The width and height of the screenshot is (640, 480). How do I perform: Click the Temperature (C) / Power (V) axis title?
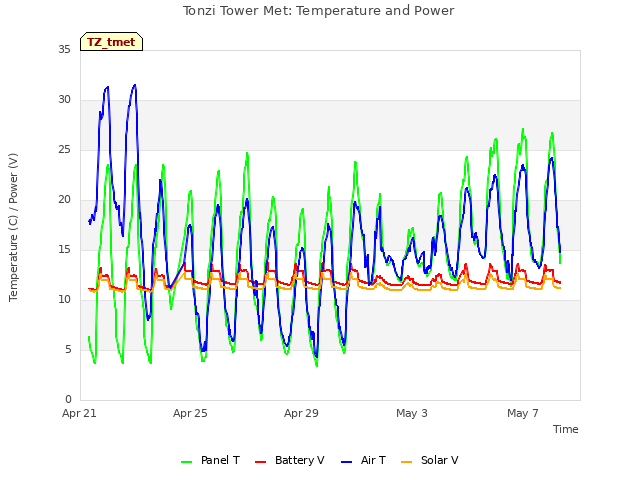13,227
